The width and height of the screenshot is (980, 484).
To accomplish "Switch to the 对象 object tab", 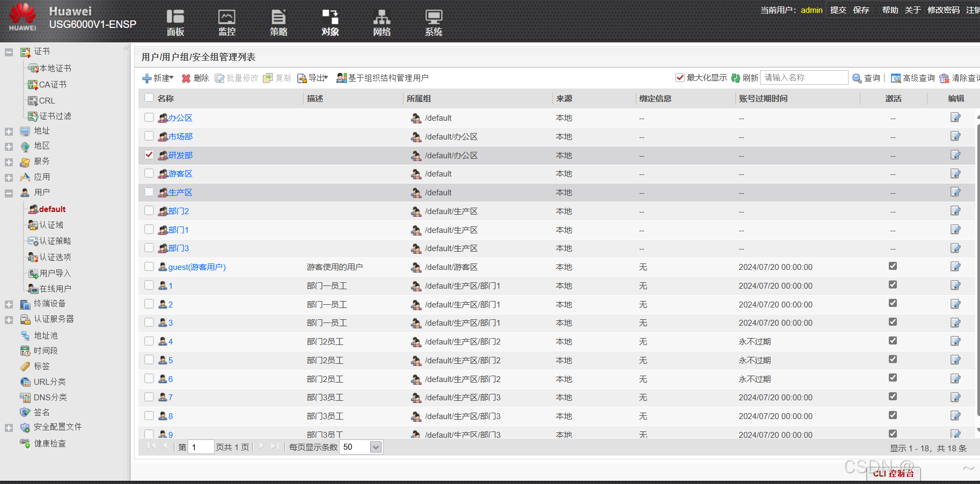I will 330,23.
